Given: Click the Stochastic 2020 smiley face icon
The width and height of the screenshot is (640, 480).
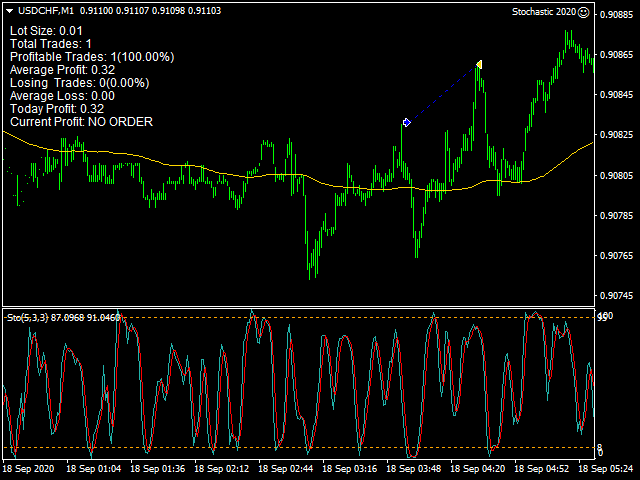Looking at the screenshot, I should click(x=584, y=12).
